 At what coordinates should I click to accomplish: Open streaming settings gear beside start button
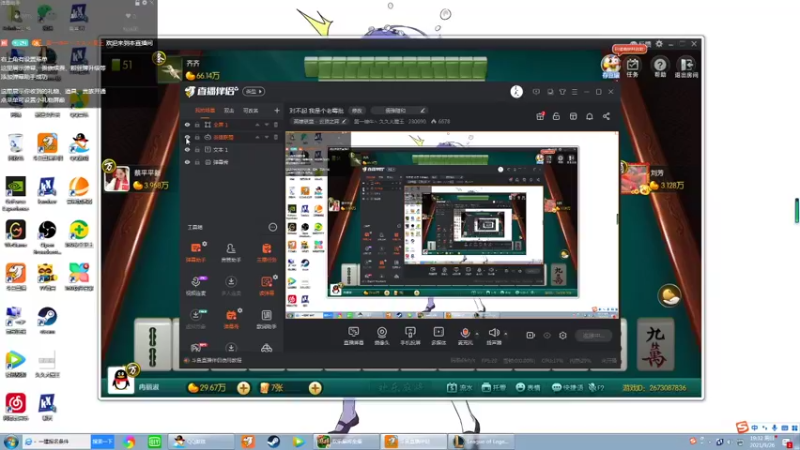click(563, 335)
